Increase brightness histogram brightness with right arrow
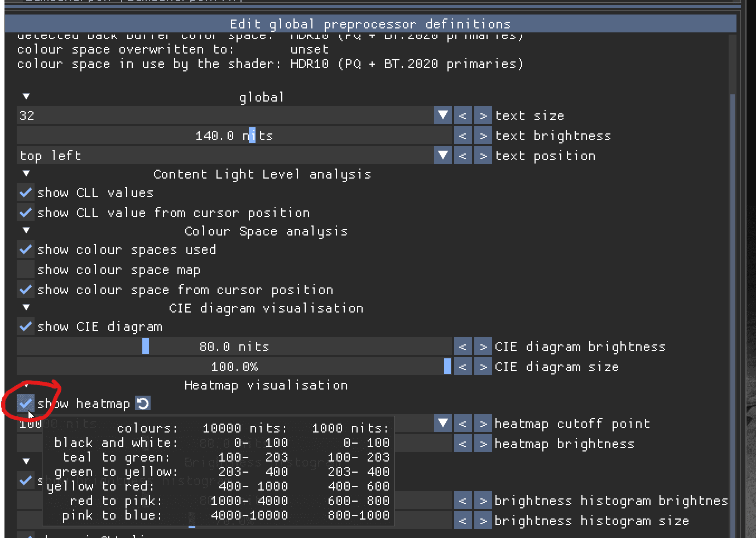The image size is (756, 538). [483, 501]
